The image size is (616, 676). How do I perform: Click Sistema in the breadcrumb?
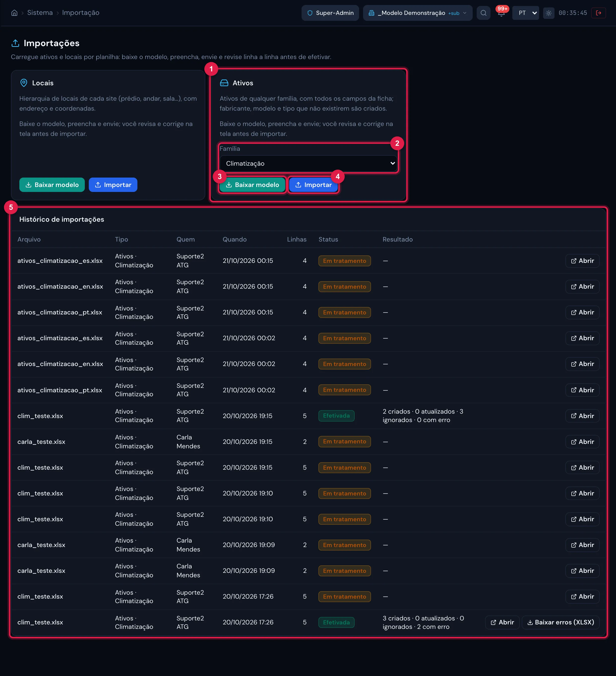point(40,13)
